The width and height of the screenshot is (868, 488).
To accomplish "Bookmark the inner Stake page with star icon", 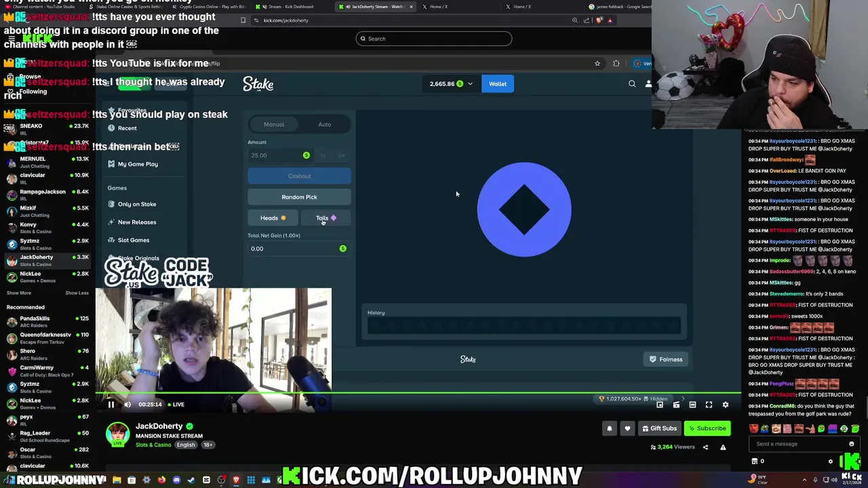I will (597, 64).
